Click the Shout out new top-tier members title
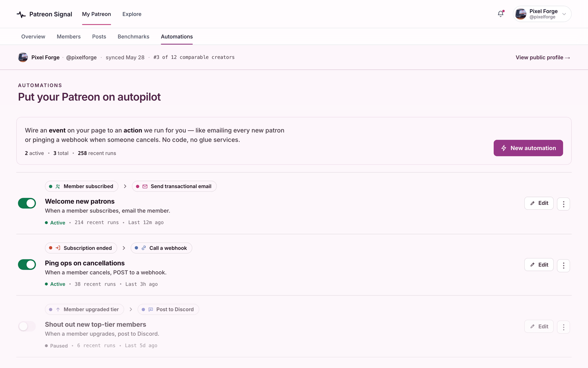This screenshot has height=368, width=588. (x=95, y=324)
